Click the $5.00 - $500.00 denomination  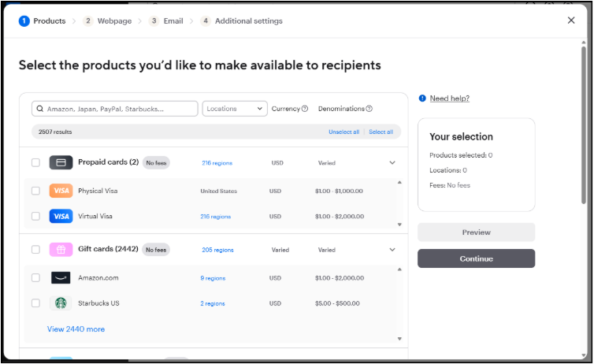(337, 303)
